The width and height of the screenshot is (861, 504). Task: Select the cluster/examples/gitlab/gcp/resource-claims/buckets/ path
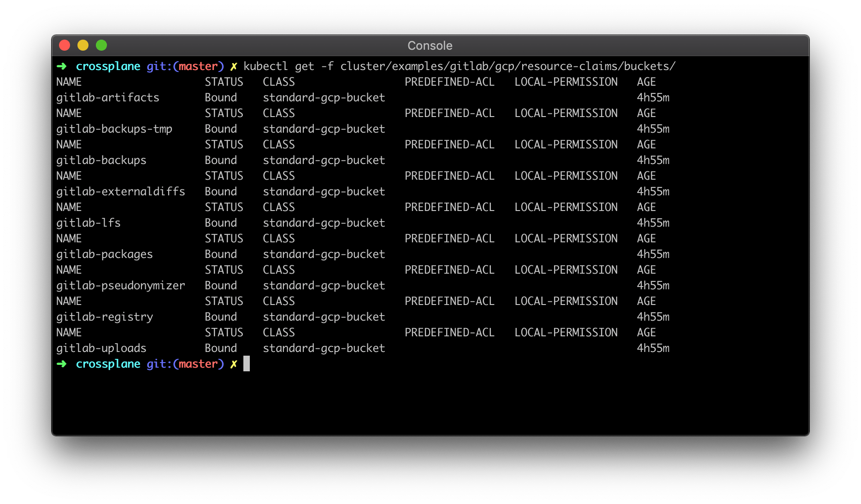(x=508, y=66)
